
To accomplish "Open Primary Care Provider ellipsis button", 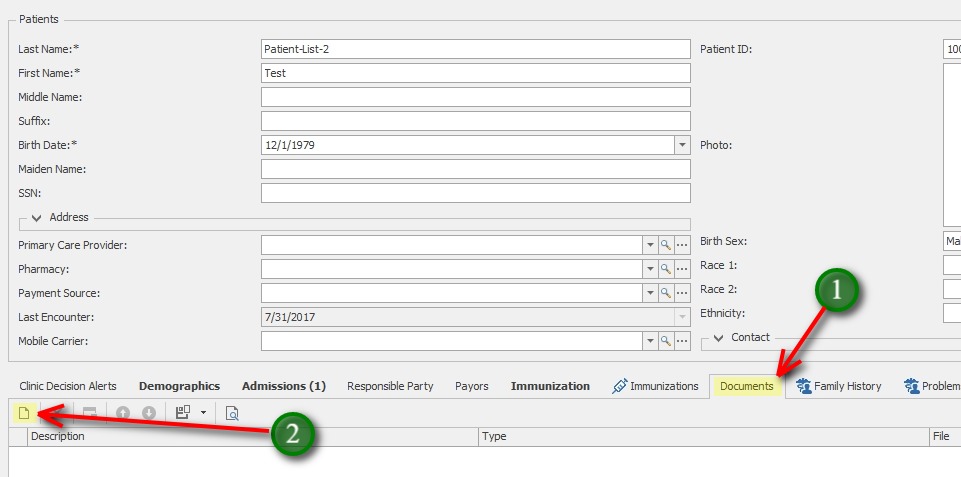I will [682, 245].
